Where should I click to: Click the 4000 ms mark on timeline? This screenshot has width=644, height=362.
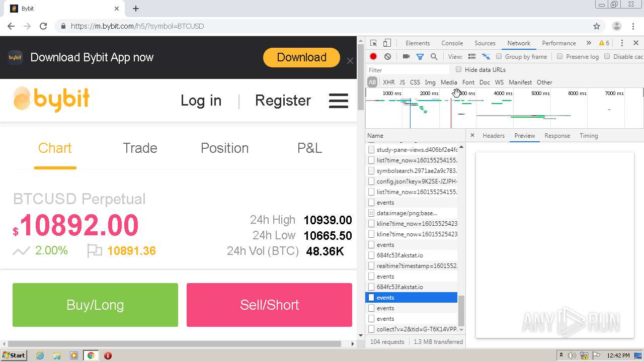[503, 94]
